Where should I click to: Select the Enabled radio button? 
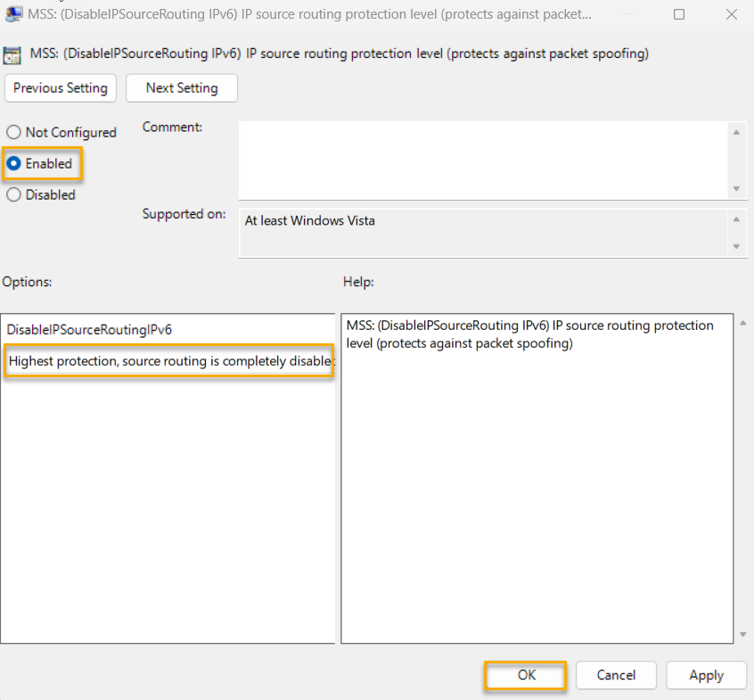pos(13,163)
